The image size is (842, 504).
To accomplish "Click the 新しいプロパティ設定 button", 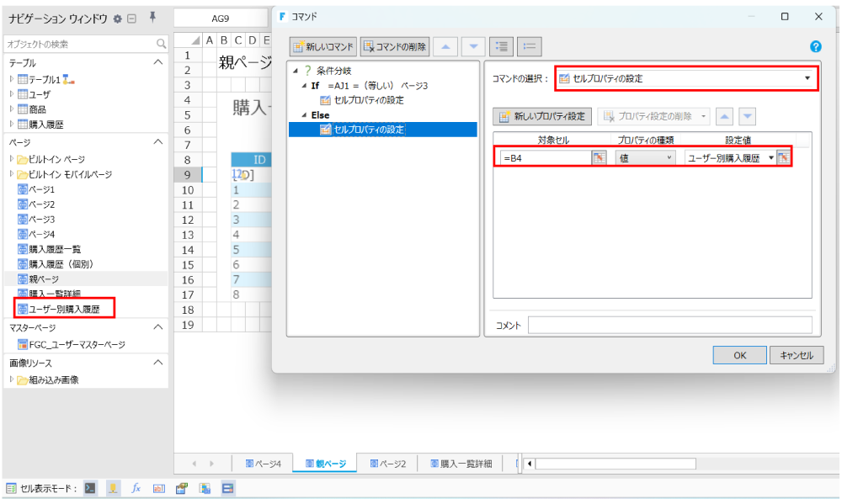I will click(542, 116).
